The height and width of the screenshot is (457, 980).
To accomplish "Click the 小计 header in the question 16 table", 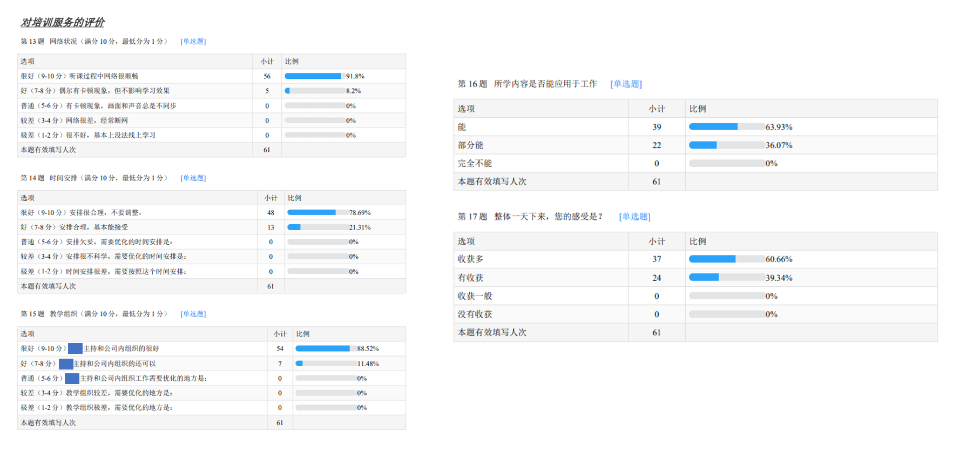I will [x=657, y=109].
